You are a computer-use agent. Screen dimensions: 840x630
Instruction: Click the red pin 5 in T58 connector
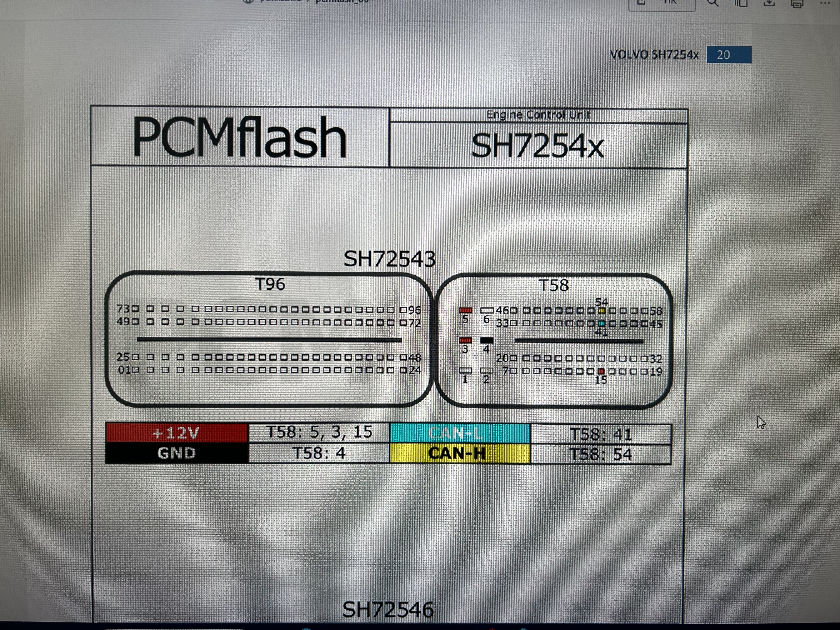tap(466, 310)
